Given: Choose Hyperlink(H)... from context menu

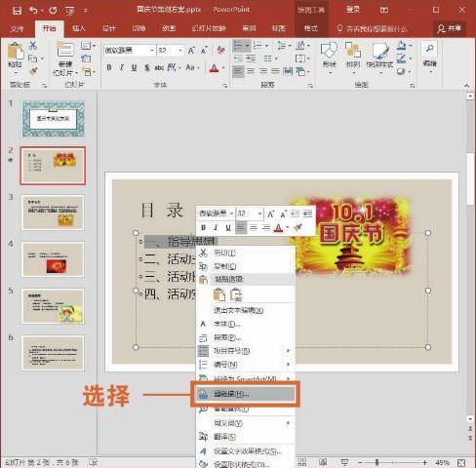Looking at the screenshot, I should (246, 394).
